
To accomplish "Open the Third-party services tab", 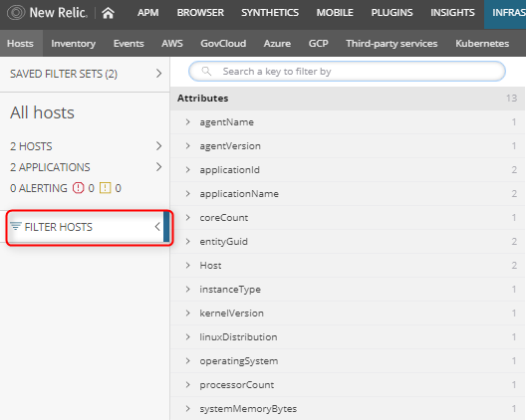I will pyautogui.click(x=392, y=43).
